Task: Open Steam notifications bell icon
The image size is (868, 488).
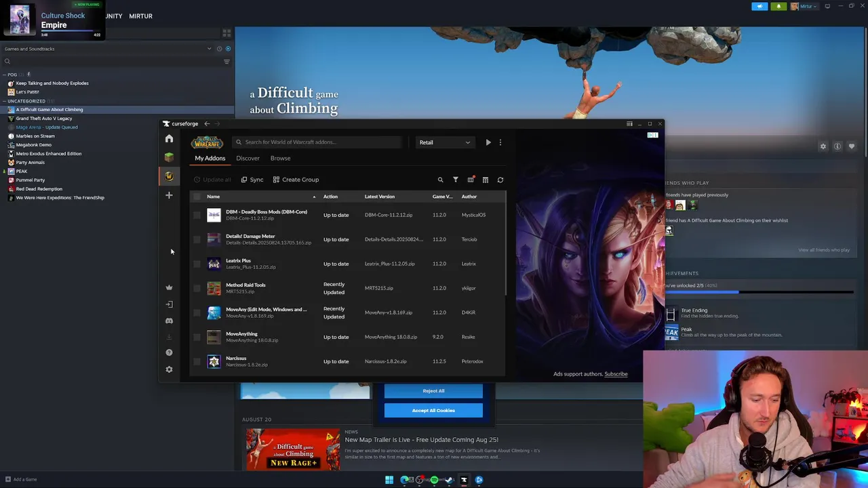Action: click(778, 6)
